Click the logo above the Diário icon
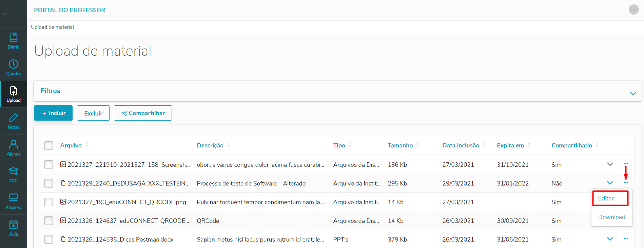This screenshot has height=248, width=644. coord(7,14)
